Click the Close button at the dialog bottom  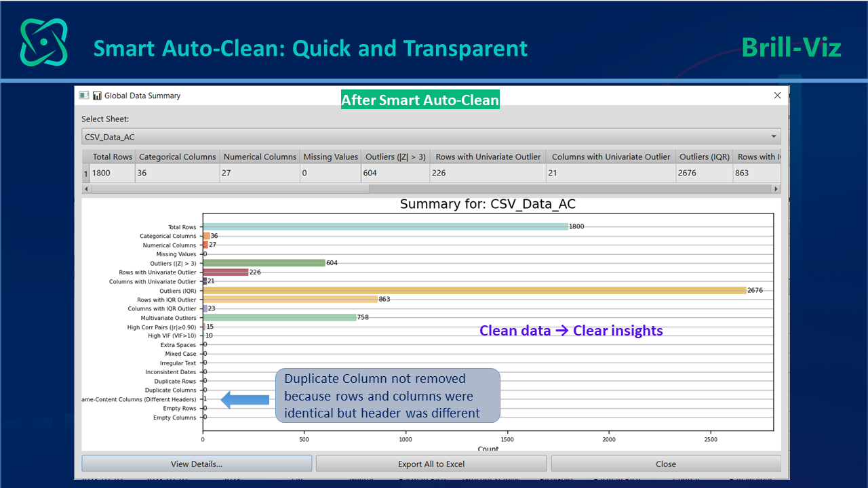click(x=666, y=464)
